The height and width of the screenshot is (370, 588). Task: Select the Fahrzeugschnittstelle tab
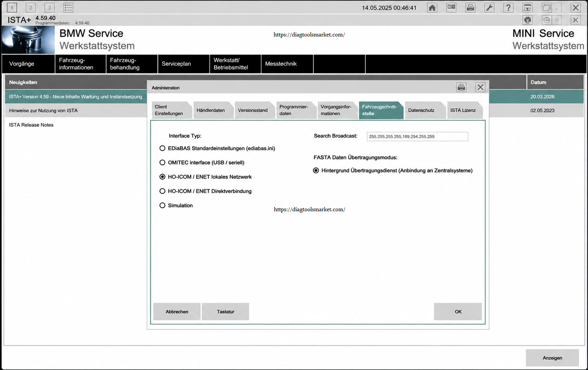(x=381, y=110)
